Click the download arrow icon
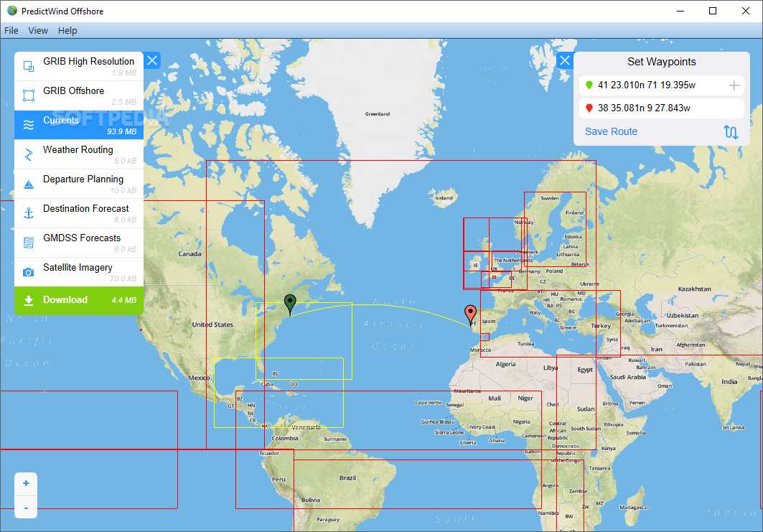 [x=29, y=300]
